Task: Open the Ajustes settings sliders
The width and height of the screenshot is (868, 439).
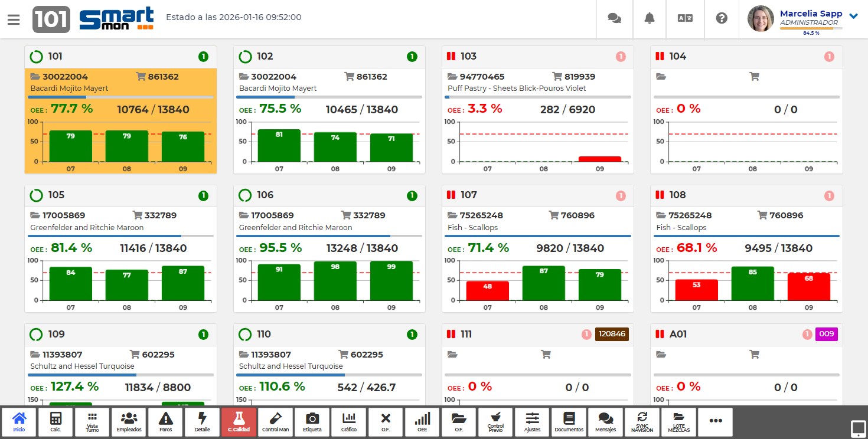Action: point(532,422)
